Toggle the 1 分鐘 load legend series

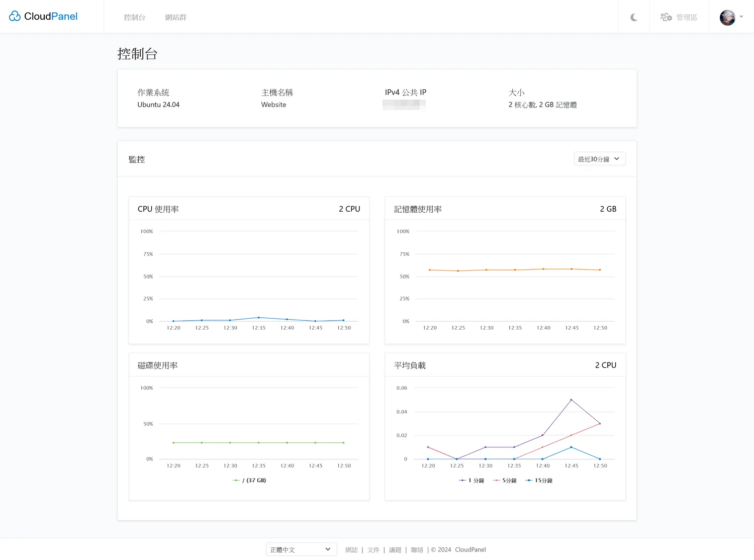tap(472, 481)
